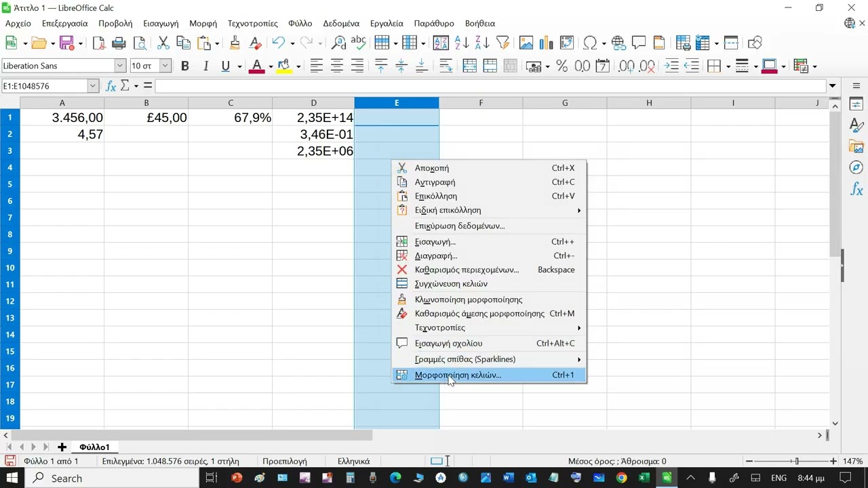Toggle Italic formatting

[205, 66]
